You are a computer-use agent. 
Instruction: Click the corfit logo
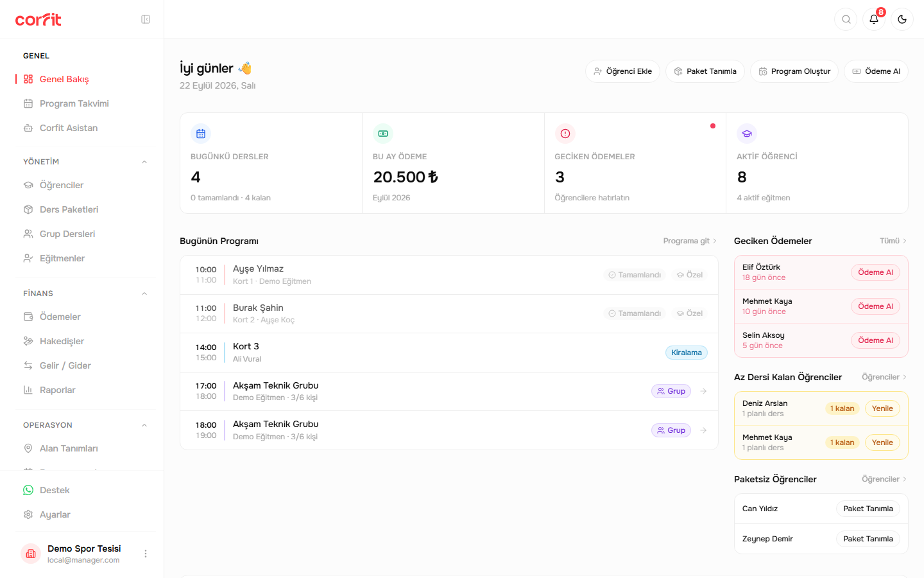coord(38,19)
